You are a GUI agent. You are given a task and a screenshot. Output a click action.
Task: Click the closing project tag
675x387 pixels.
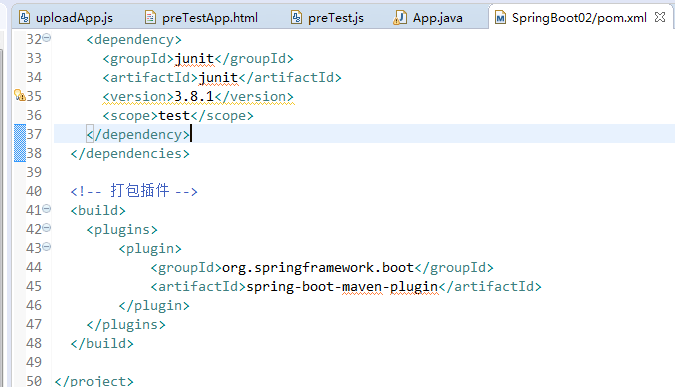tap(94, 381)
